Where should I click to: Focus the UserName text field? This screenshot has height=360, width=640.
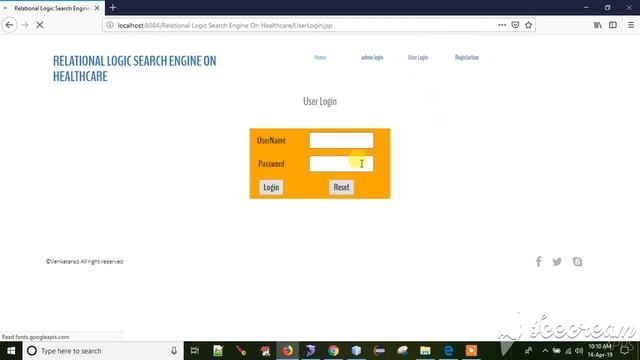coord(341,140)
